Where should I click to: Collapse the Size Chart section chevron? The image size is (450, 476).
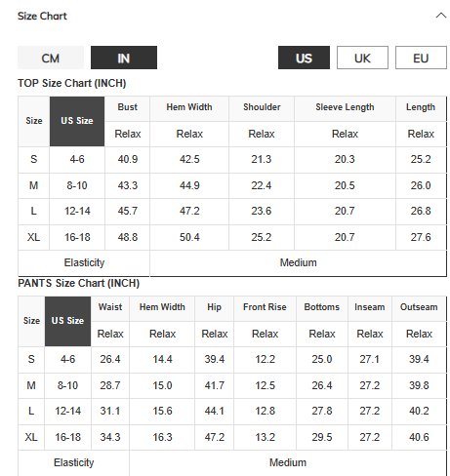tap(441, 16)
